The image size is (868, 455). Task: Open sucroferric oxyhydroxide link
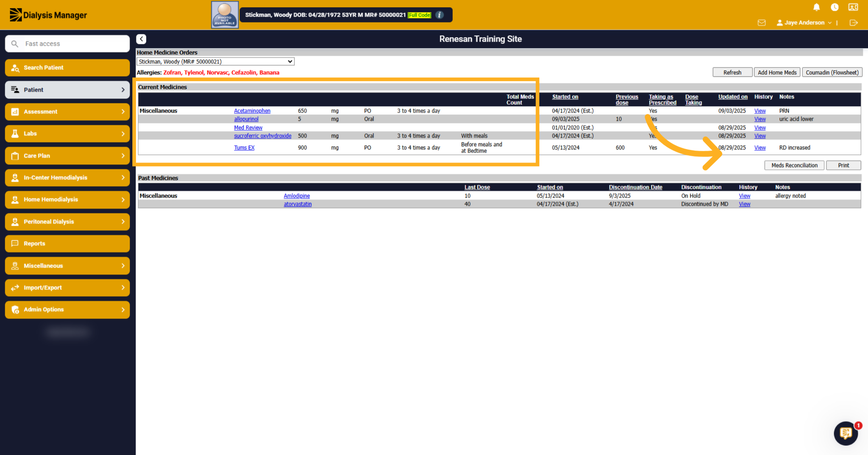263,136
